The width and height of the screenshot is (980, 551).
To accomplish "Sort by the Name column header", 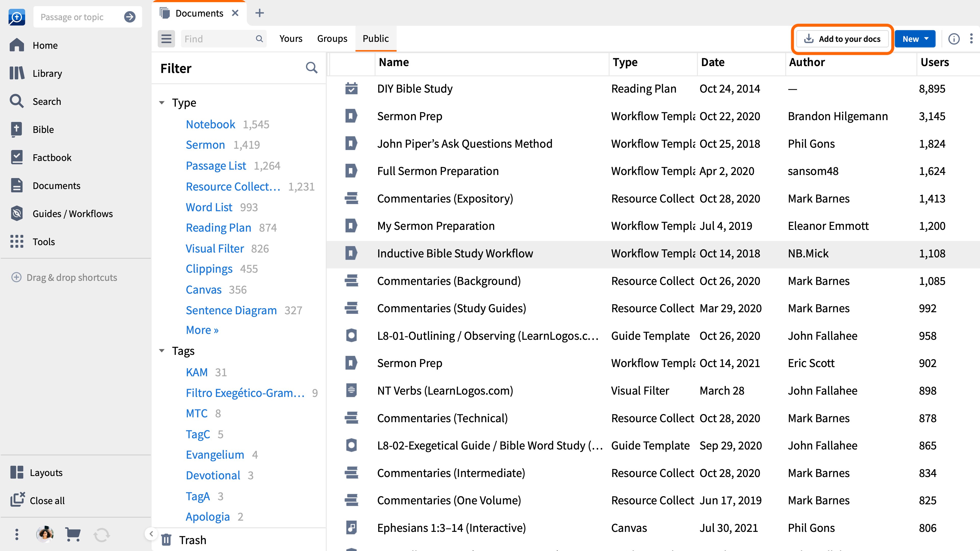I will pyautogui.click(x=394, y=62).
